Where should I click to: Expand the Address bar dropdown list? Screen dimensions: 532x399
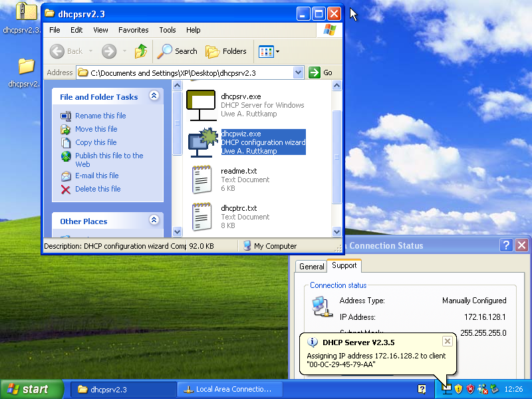click(298, 72)
